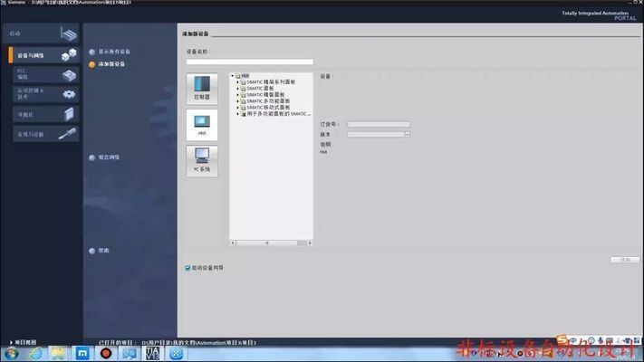Open the PLC 编程 portal
The height and width of the screenshot is (362, 644).
45,74
